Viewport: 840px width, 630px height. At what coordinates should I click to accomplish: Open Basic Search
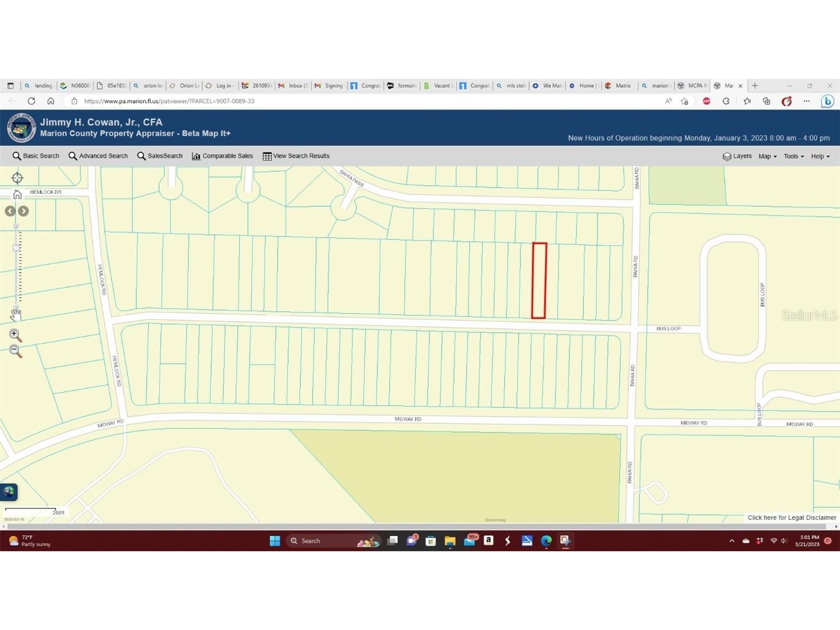[36, 156]
